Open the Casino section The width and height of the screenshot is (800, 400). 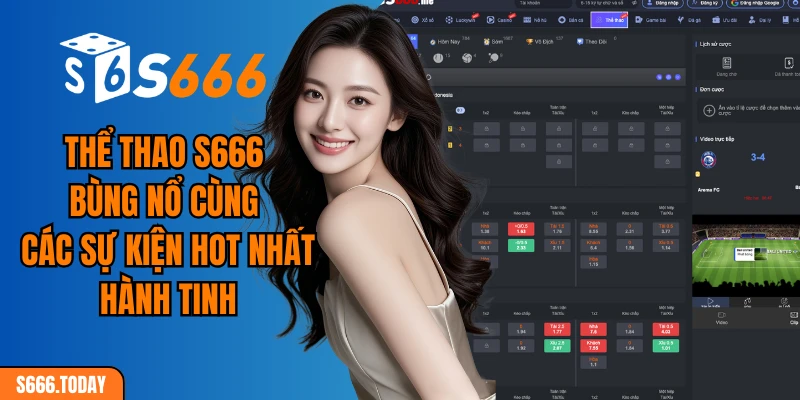click(499, 20)
